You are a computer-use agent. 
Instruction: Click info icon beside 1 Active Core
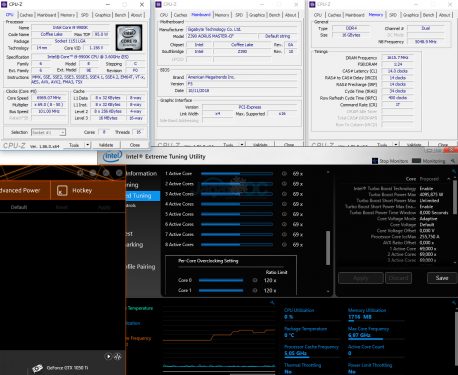point(284,174)
